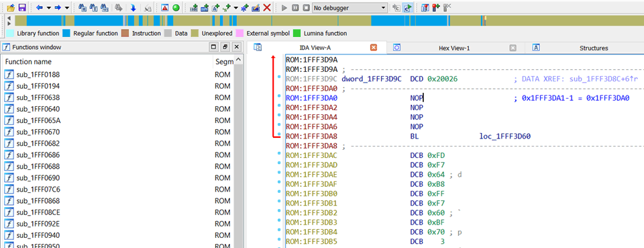644x248 pixels.
Task: Click the blue down arrow jump icon
Action: coord(133,7)
